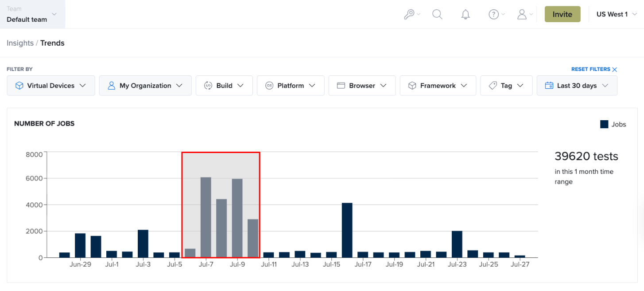644x291 pixels.
Task: Expand the Default team selector
Action: click(x=32, y=14)
